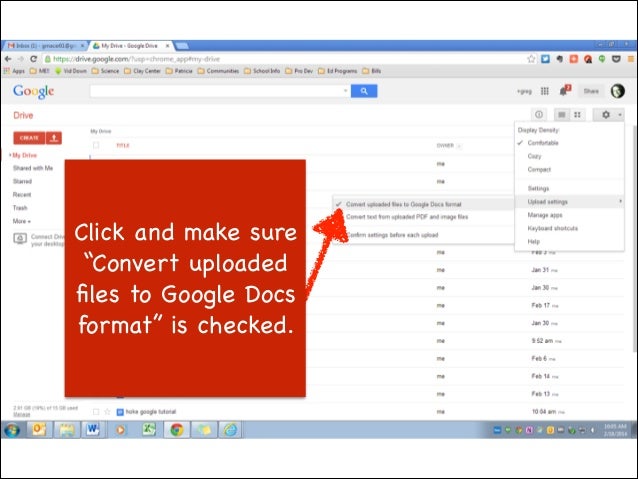Select the Cozy display density
638x479 pixels.
pyautogui.click(x=569, y=156)
